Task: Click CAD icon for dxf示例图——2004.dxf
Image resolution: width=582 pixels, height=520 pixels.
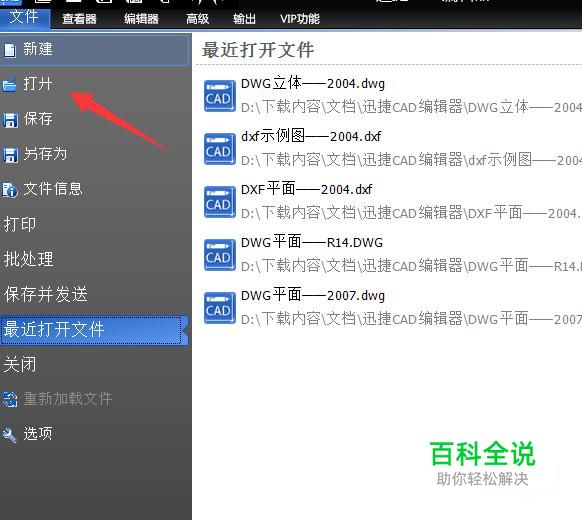Action: 219,149
